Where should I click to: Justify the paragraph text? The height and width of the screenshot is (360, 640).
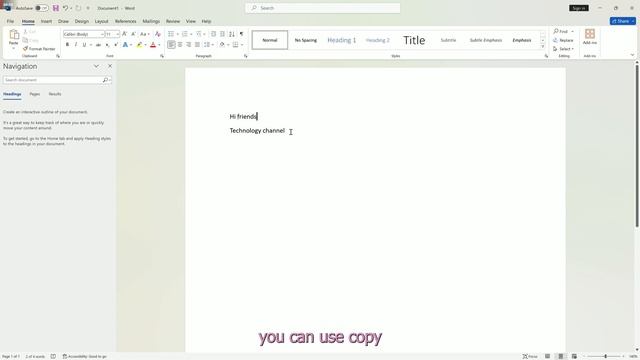197,44
